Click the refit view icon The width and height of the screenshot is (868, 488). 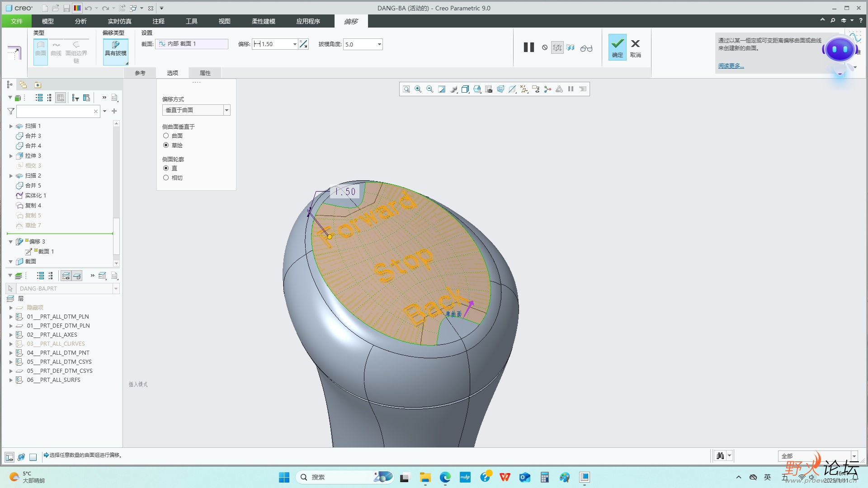406,89
